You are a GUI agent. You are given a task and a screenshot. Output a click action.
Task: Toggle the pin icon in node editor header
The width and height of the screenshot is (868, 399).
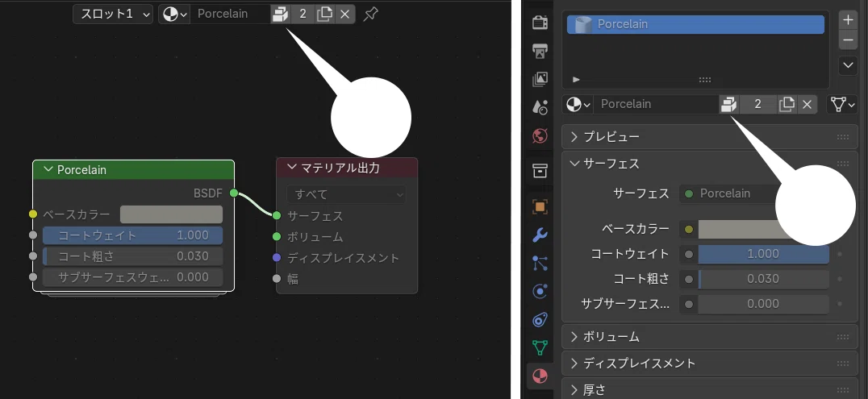(x=370, y=14)
